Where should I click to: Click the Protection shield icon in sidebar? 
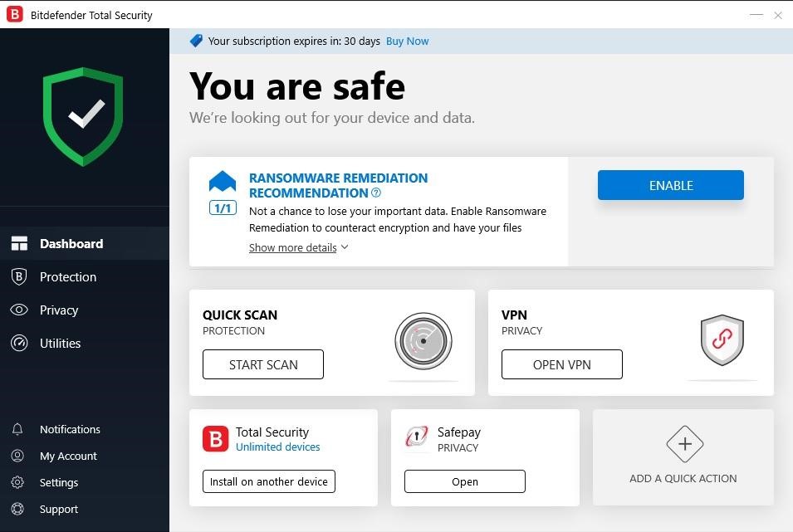click(x=19, y=276)
